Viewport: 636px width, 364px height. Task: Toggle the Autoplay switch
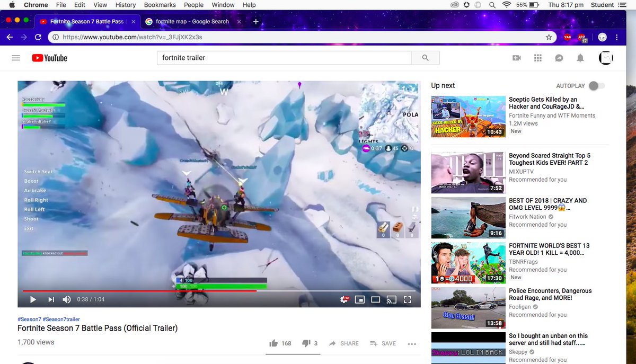pyautogui.click(x=597, y=86)
